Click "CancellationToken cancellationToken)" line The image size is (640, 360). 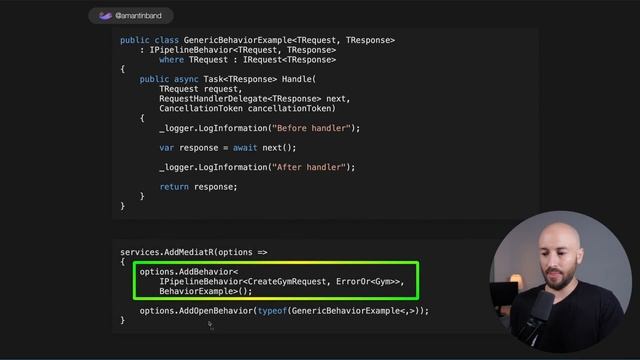click(x=247, y=109)
